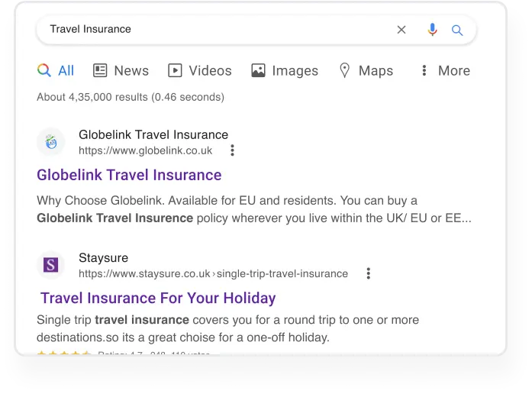Open Travel Insurance For Your Holiday link

158,298
